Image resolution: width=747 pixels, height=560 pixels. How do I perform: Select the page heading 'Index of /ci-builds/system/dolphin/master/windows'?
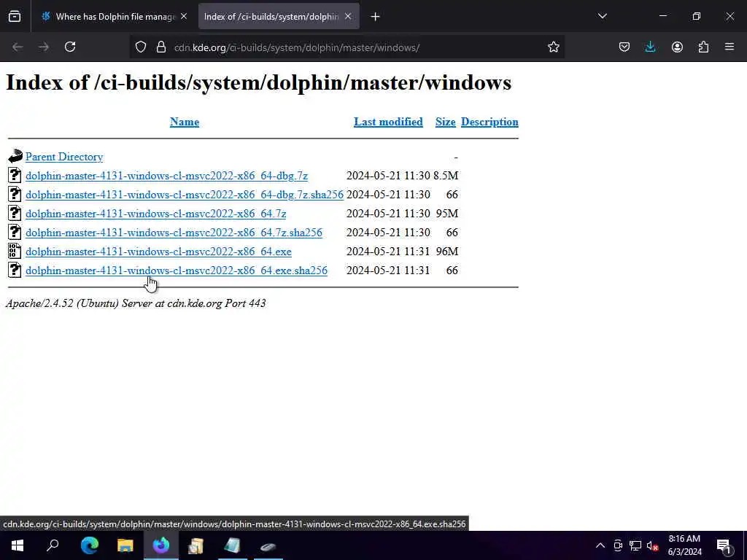pyautogui.click(x=259, y=83)
